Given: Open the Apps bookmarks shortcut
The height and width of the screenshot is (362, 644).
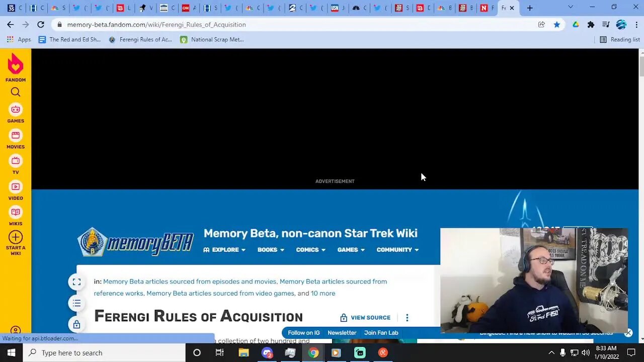Looking at the screenshot, I should point(19,39).
